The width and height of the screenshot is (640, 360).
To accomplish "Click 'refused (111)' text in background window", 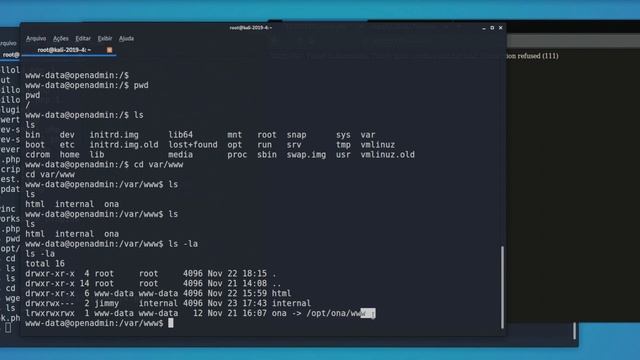I will pos(538,56).
